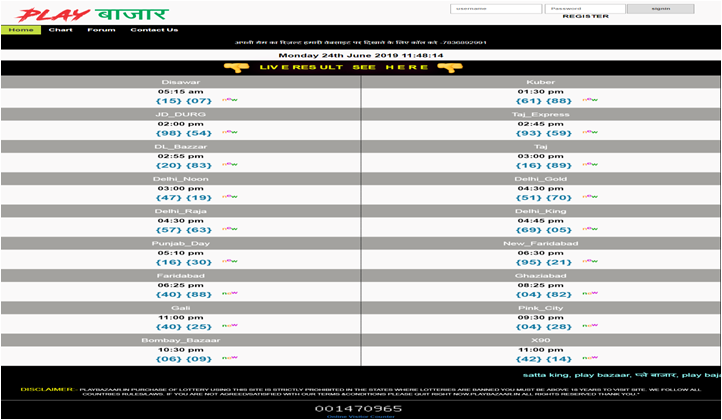This screenshot has height=420, width=722.
Task: Focus the Password input field
Action: [585, 9]
